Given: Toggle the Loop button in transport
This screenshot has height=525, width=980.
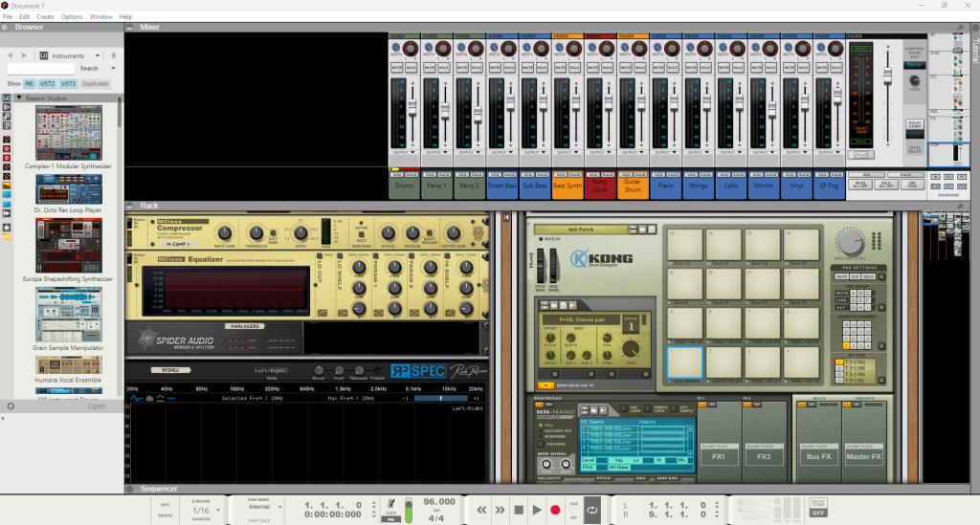Looking at the screenshot, I should (x=591, y=510).
